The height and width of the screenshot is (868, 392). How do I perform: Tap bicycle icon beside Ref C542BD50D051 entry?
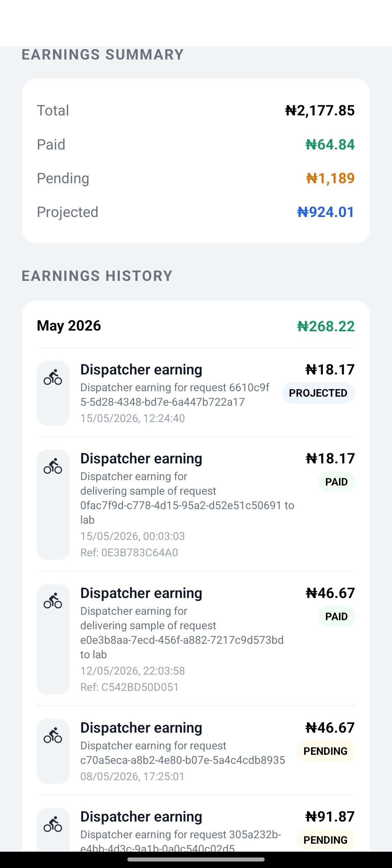(53, 601)
